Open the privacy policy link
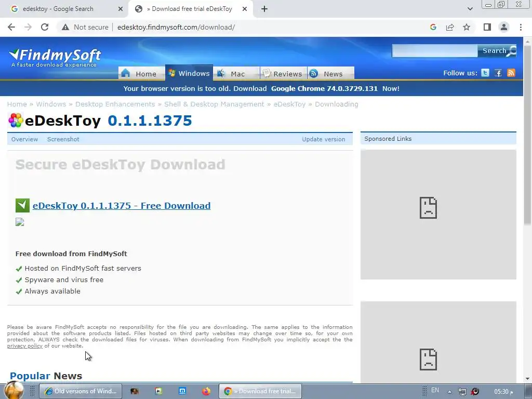This screenshot has width=532, height=399. 25,345
